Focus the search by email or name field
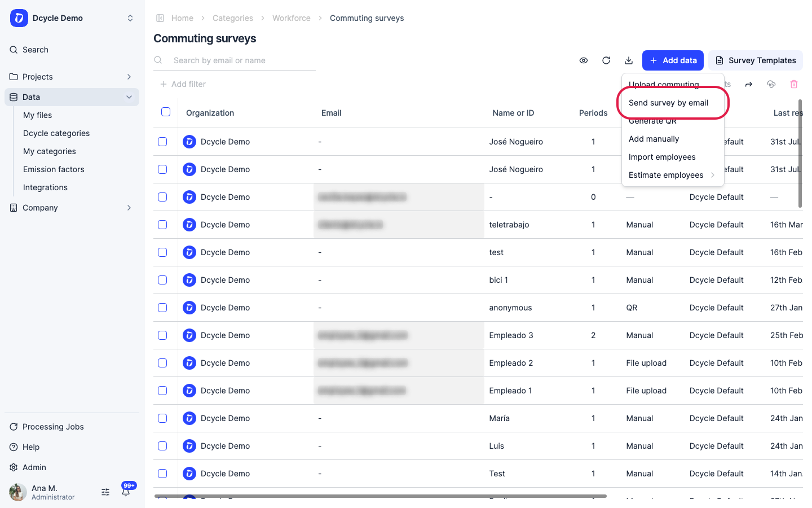This screenshot has width=812, height=508. click(x=235, y=60)
